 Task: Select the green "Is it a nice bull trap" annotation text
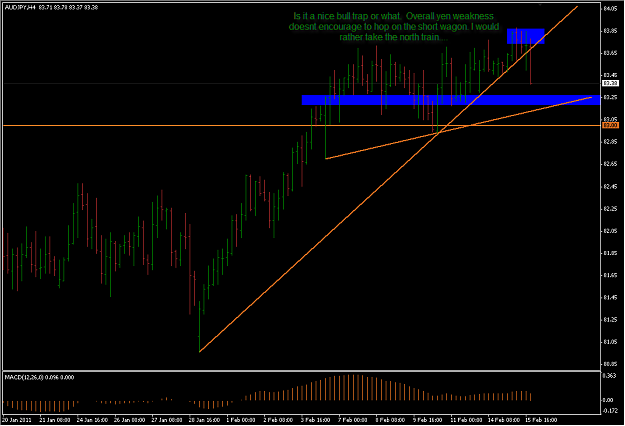394,27
